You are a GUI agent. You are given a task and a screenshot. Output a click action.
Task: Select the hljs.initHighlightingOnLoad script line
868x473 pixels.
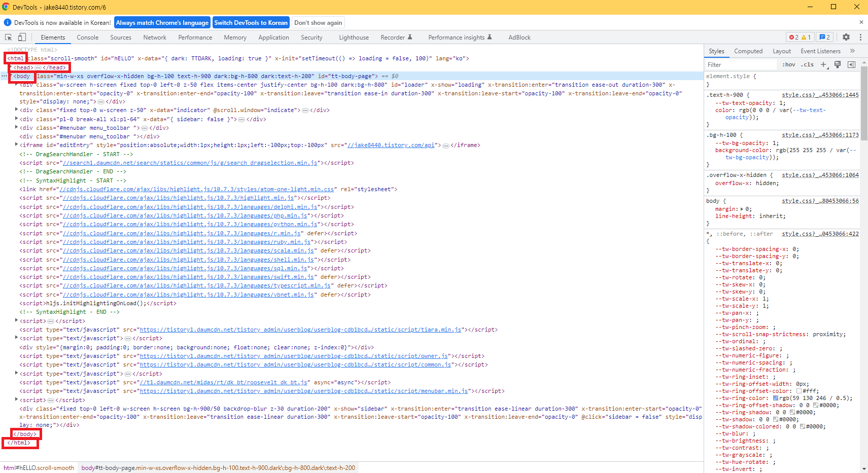click(98, 303)
